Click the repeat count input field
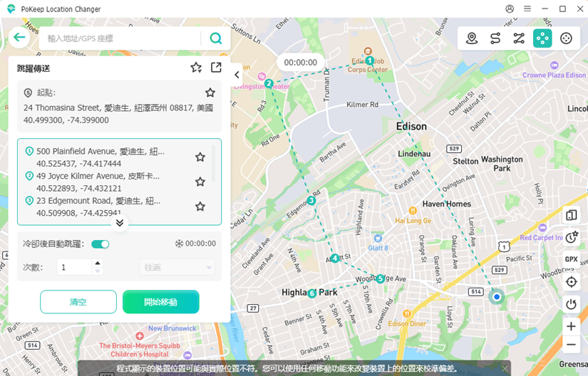This screenshot has height=376, width=588. pos(74,267)
